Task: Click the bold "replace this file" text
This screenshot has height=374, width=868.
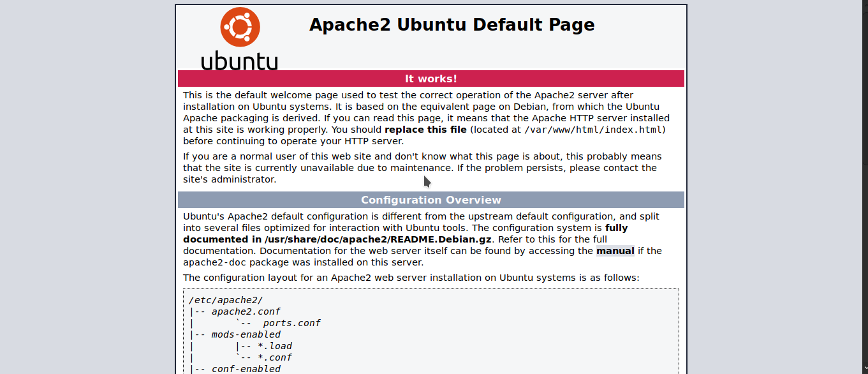Action: pyautogui.click(x=425, y=130)
